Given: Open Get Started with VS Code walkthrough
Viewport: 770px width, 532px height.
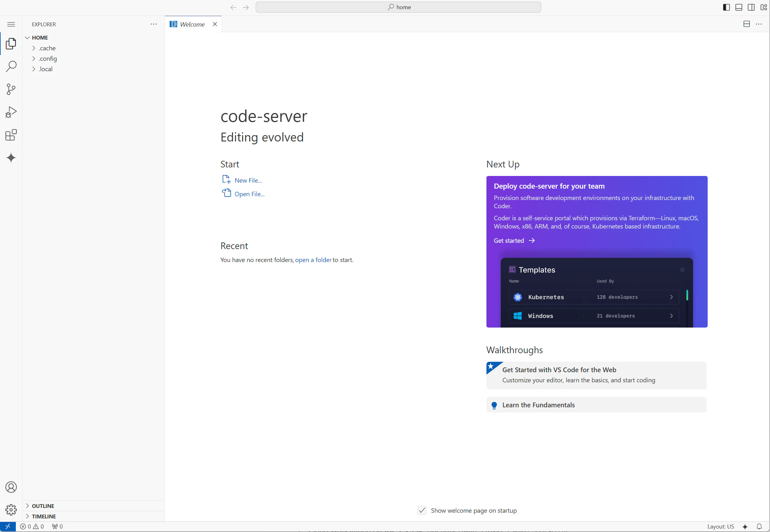Looking at the screenshot, I should (596, 375).
